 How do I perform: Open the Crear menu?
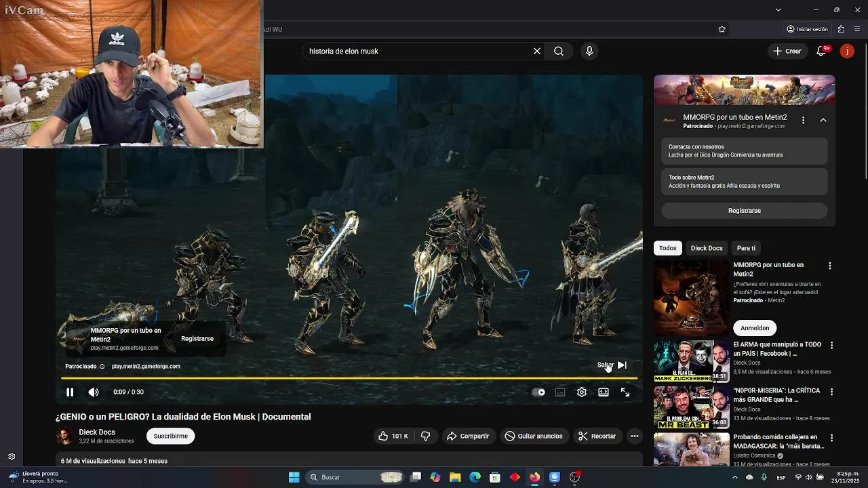pos(787,51)
